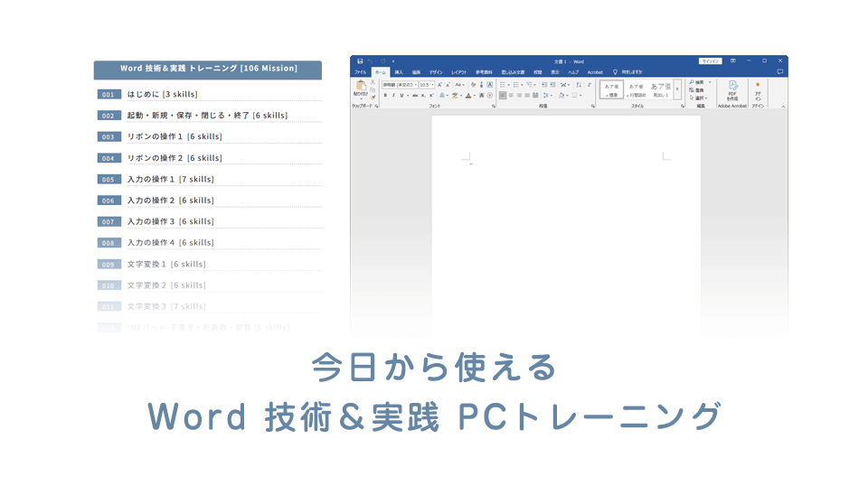868x486 pixels.
Task: Toggle Italic formatting
Action: click(x=393, y=95)
